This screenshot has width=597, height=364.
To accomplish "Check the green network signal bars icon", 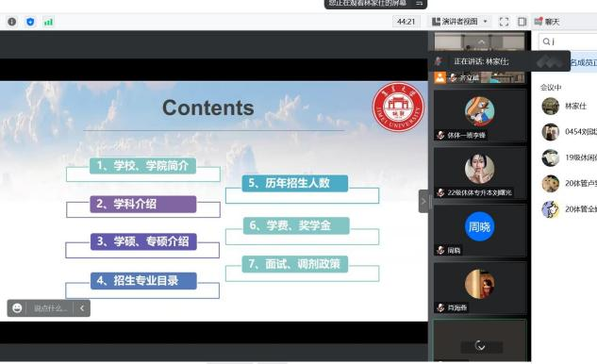I will click(x=48, y=22).
